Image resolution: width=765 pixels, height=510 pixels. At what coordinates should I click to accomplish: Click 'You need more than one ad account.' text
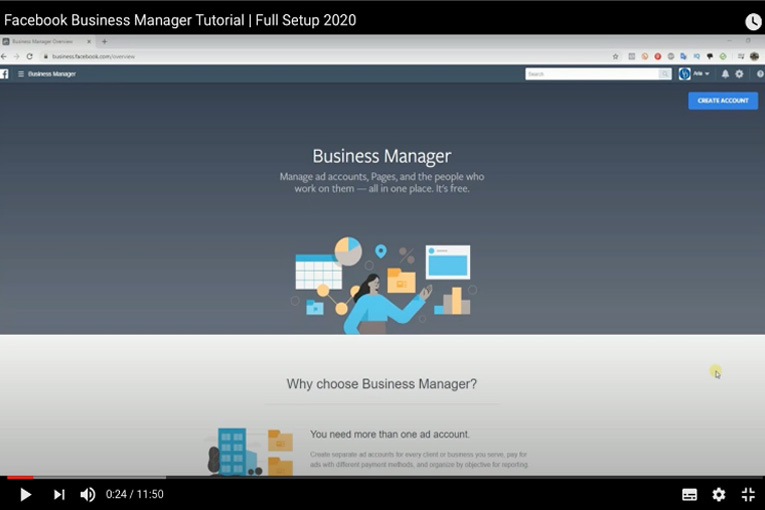pos(390,434)
